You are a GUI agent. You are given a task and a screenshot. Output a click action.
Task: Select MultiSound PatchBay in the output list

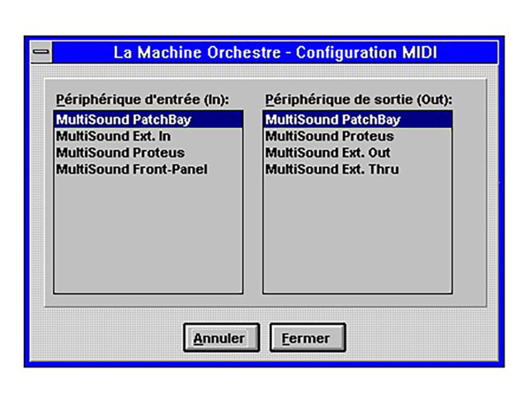click(357, 119)
